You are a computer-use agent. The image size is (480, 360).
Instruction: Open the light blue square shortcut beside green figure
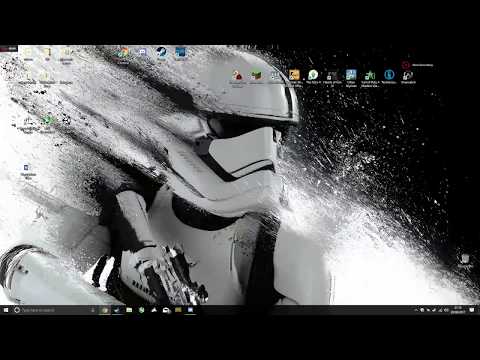351,75
